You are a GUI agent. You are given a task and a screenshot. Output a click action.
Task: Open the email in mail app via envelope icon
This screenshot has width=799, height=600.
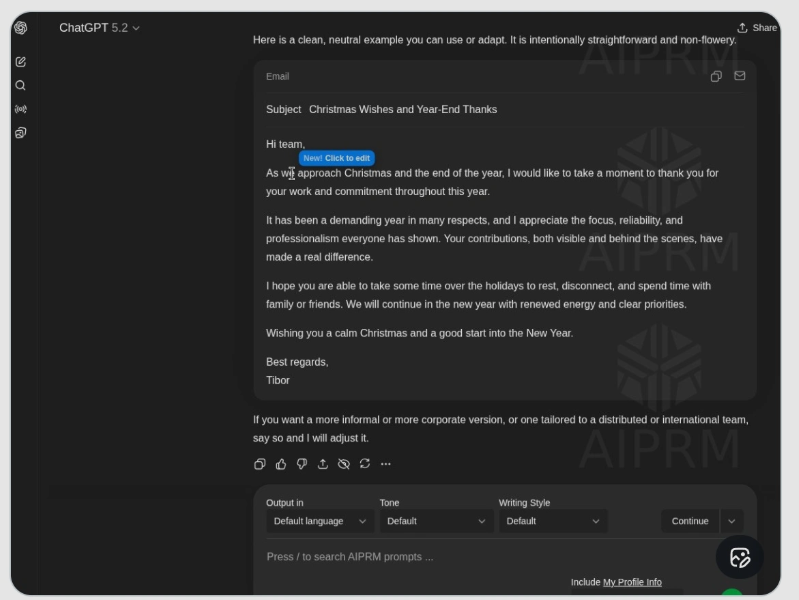[740, 76]
